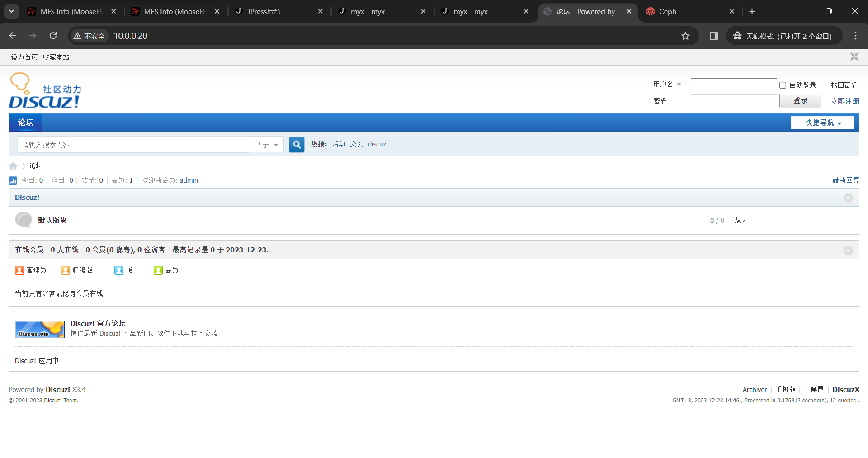Click the blue search magnifier button

297,145
